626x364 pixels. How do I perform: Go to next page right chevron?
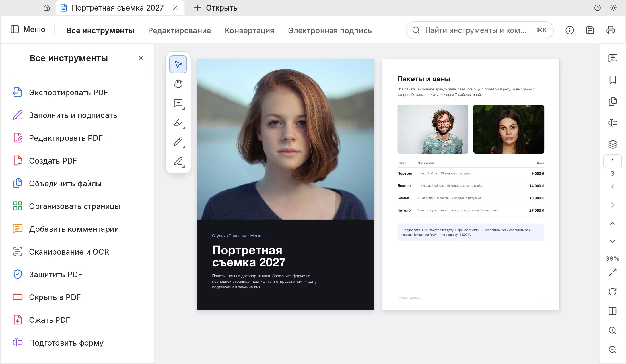click(x=613, y=205)
